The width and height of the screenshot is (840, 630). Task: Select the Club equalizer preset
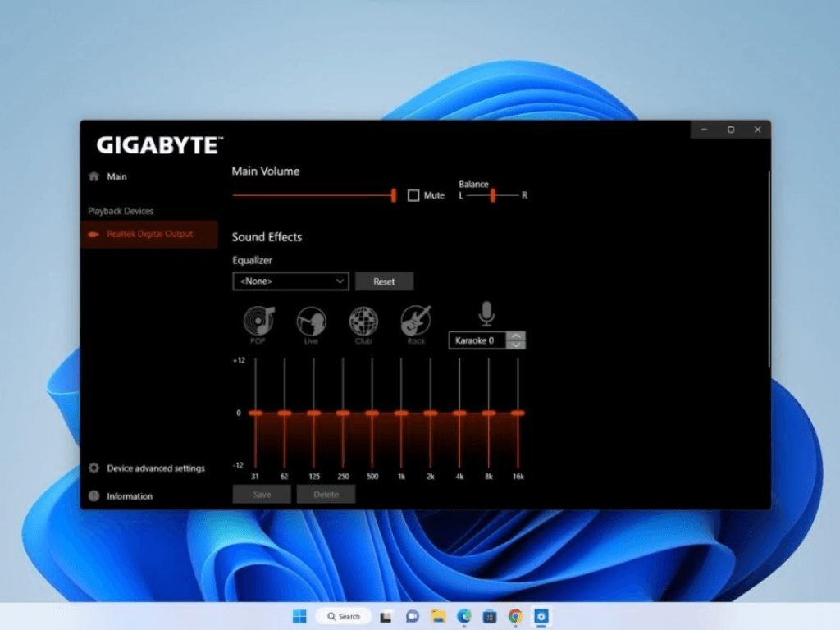pos(363,322)
